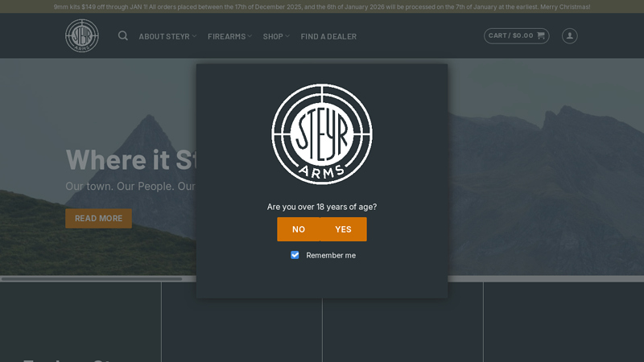Open the site search magnifier icon
The width and height of the screenshot is (644, 362).
point(123,36)
